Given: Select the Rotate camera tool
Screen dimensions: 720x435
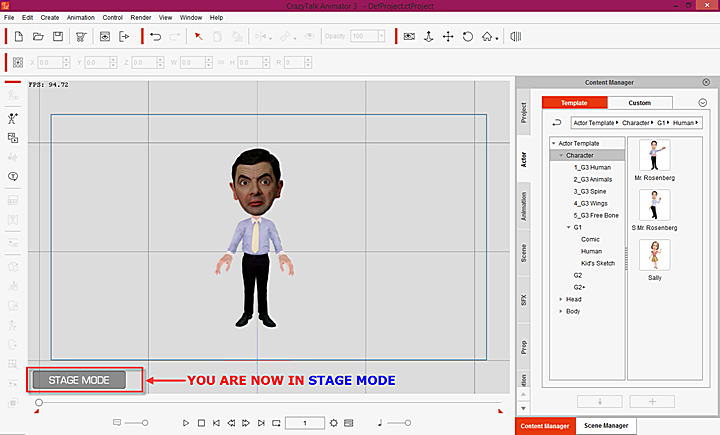Looking at the screenshot, I should (x=468, y=37).
